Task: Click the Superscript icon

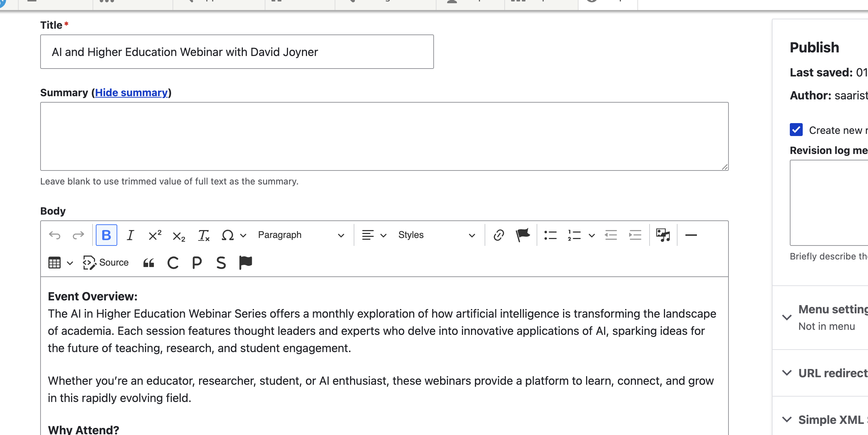Action: 155,235
